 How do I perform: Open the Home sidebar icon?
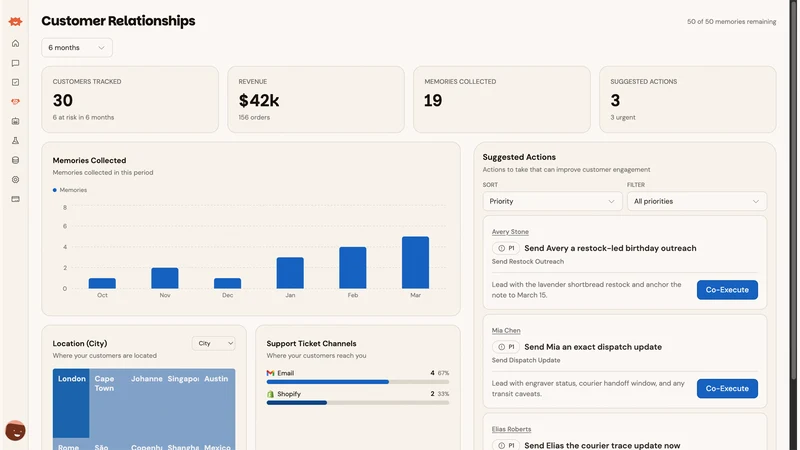[x=15, y=43]
